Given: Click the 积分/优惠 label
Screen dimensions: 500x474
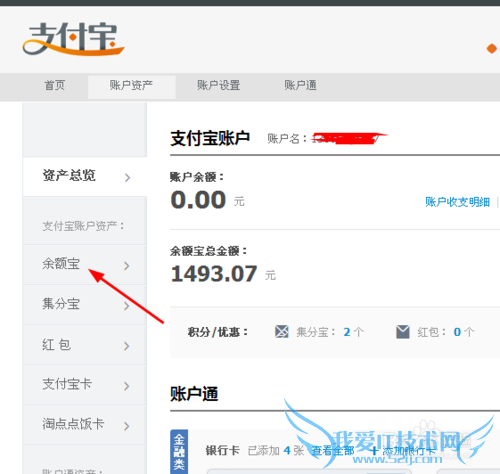Looking at the screenshot, I should pos(218,332).
